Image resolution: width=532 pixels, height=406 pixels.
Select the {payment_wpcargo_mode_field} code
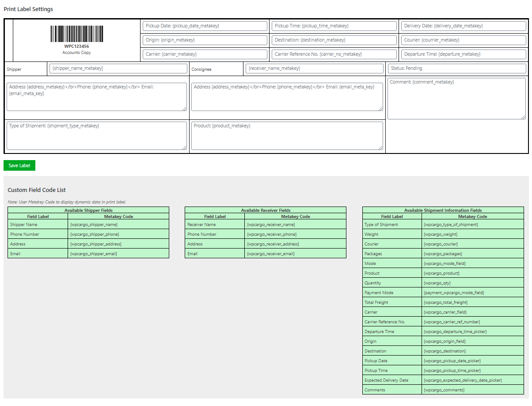pos(454,293)
